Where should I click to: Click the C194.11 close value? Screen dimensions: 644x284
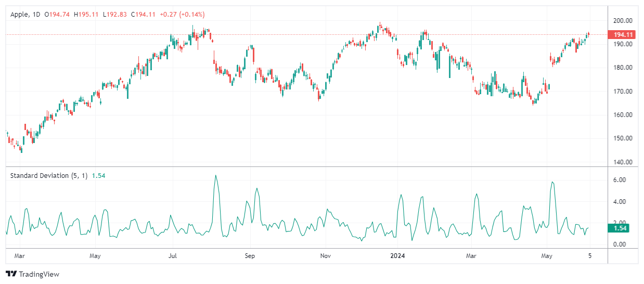click(x=143, y=14)
